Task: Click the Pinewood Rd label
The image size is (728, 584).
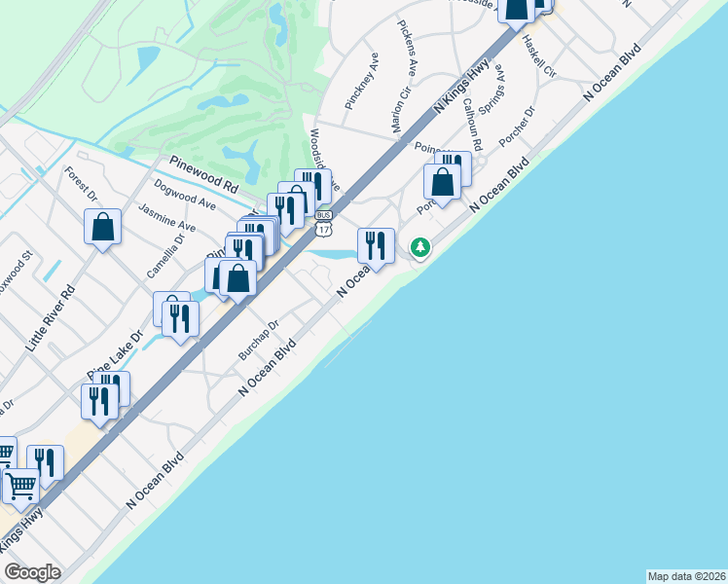Action: coord(203,174)
